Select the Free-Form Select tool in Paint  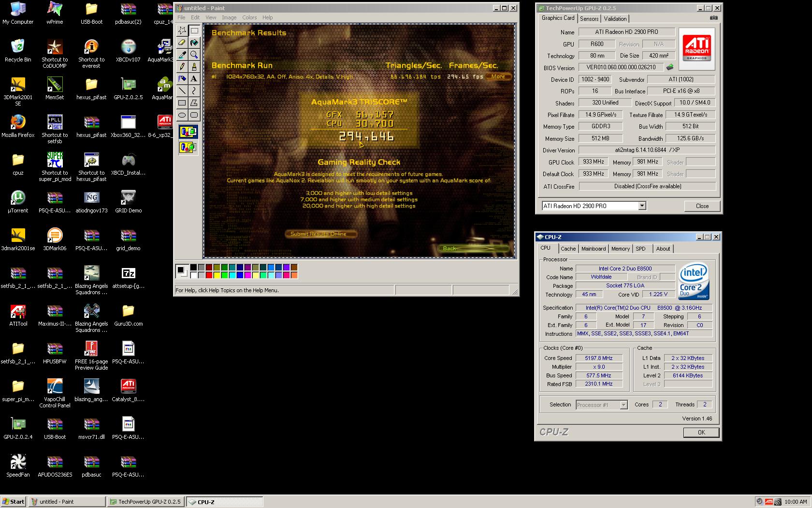[x=182, y=30]
